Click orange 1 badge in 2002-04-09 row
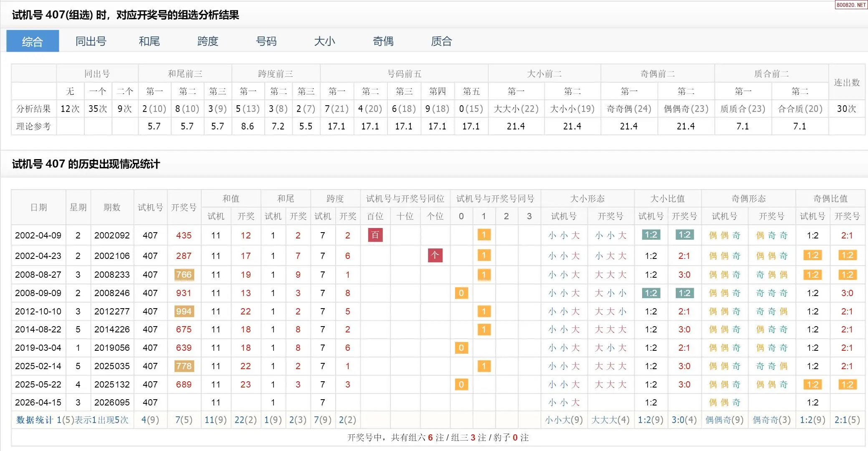This screenshot has width=868, height=451. tap(483, 235)
